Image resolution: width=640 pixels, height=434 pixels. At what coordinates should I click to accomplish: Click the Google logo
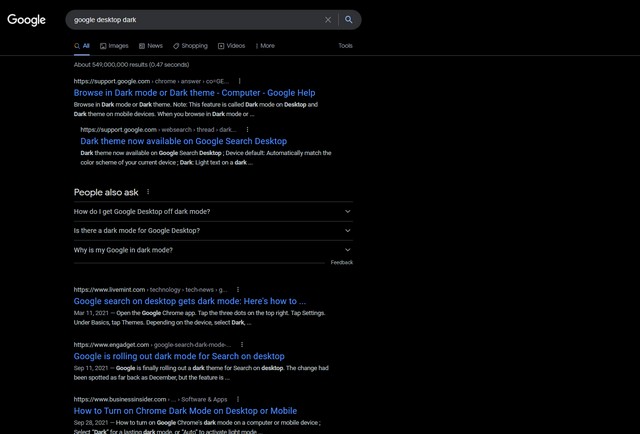pos(27,20)
